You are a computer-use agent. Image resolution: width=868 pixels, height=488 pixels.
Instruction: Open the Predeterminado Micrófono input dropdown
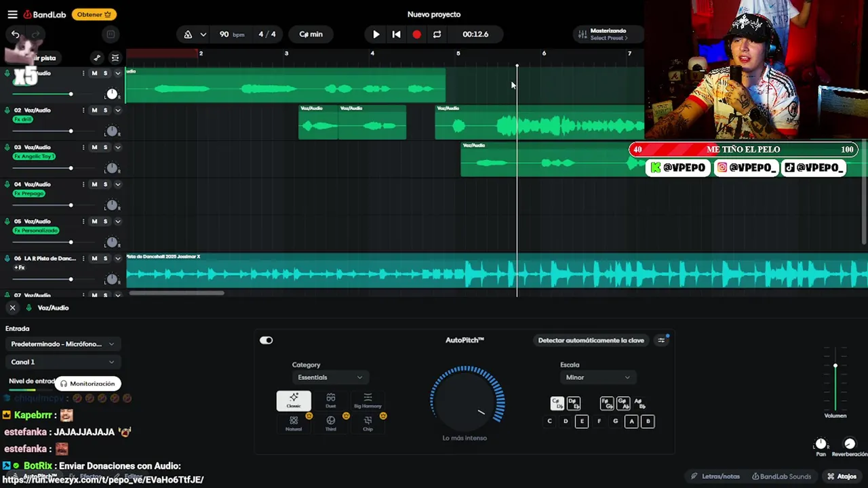click(62, 344)
